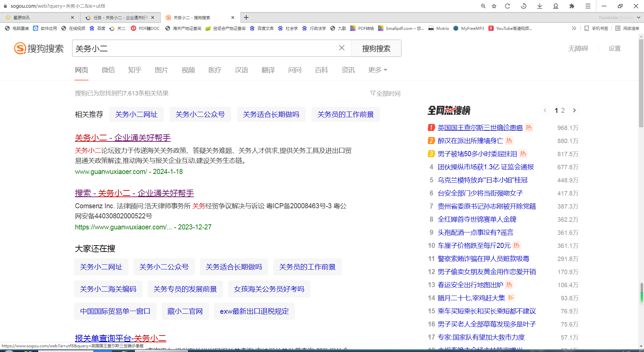
Task: Click the 关务小二公众号 recommendation chip
Action: [x=200, y=115]
